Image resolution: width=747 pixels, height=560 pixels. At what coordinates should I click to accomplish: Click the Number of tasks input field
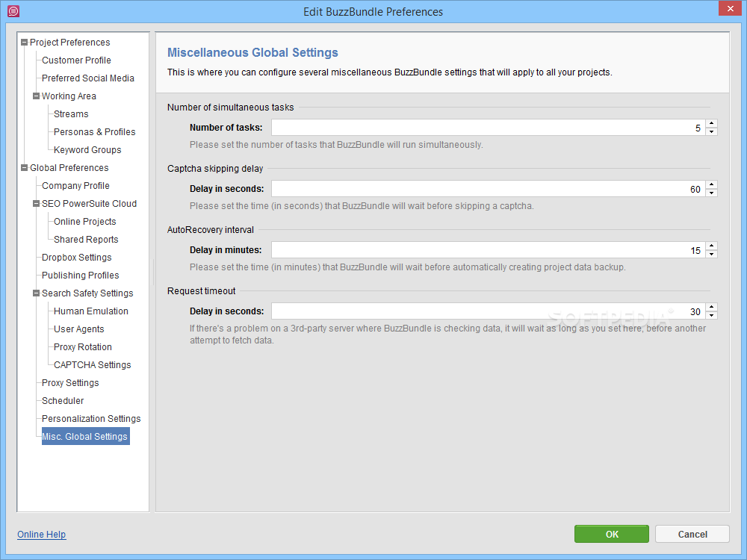tap(489, 128)
